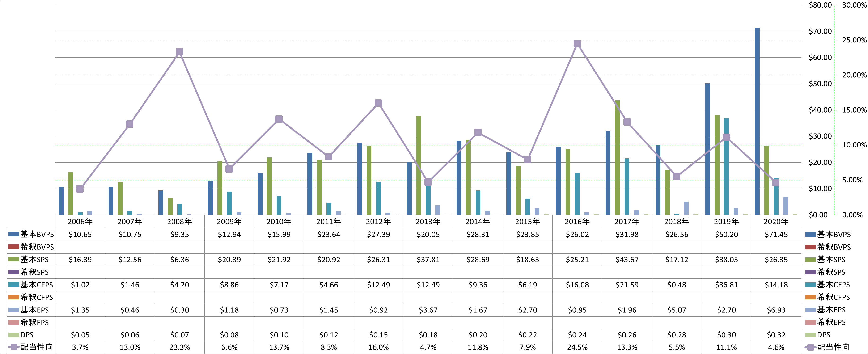The width and height of the screenshot is (868, 354).
Task: Select the tall 2020年 基本BVPS blue bar
Action: click(757, 121)
